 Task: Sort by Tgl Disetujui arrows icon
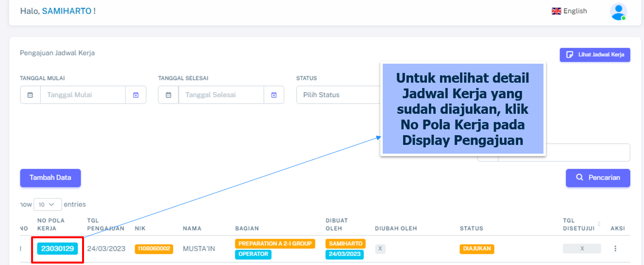pyautogui.click(x=598, y=224)
